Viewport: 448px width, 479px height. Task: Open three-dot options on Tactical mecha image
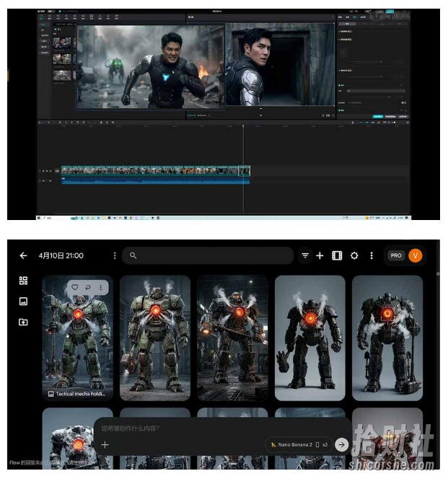coord(101,287)
